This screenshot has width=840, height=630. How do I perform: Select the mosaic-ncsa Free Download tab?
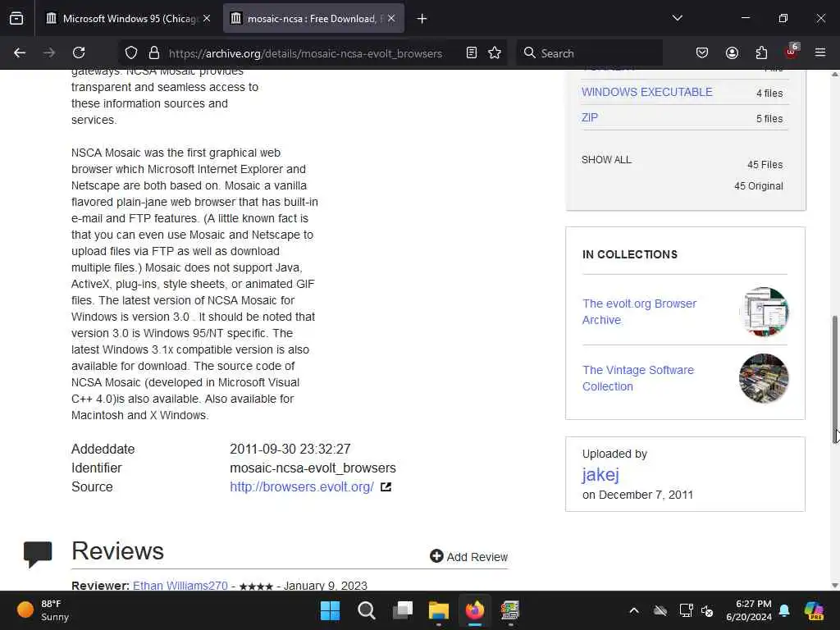(313, 19)
